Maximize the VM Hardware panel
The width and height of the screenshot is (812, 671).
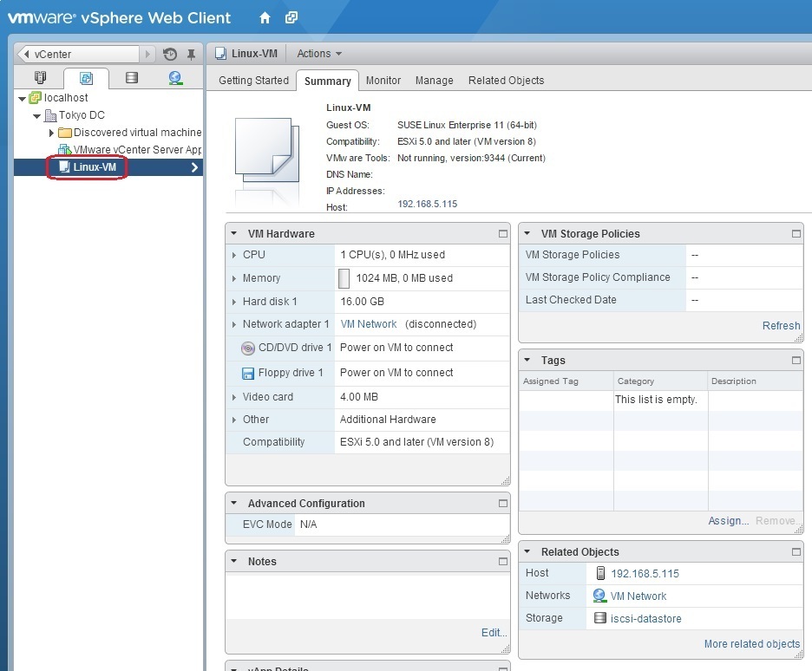pyautogui.click(x=503, y=234)
